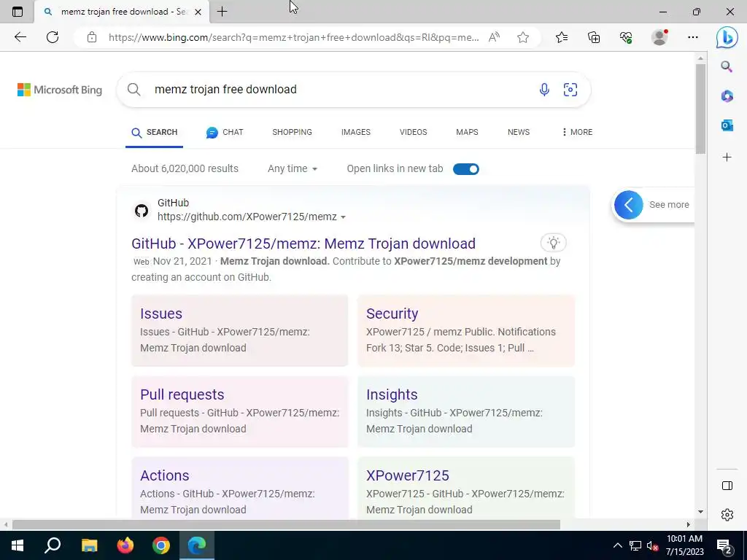This screenshot has width=747, height=560.
Task: Click the horizontal scroll right arrow
Action: (688, 525)
